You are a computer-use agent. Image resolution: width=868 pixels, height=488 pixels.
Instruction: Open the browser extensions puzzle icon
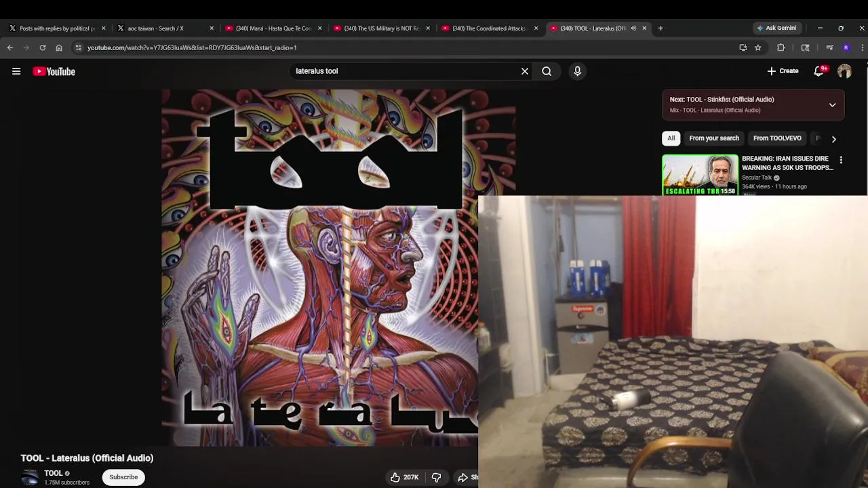pyautogui.click(x=781, y=47)
